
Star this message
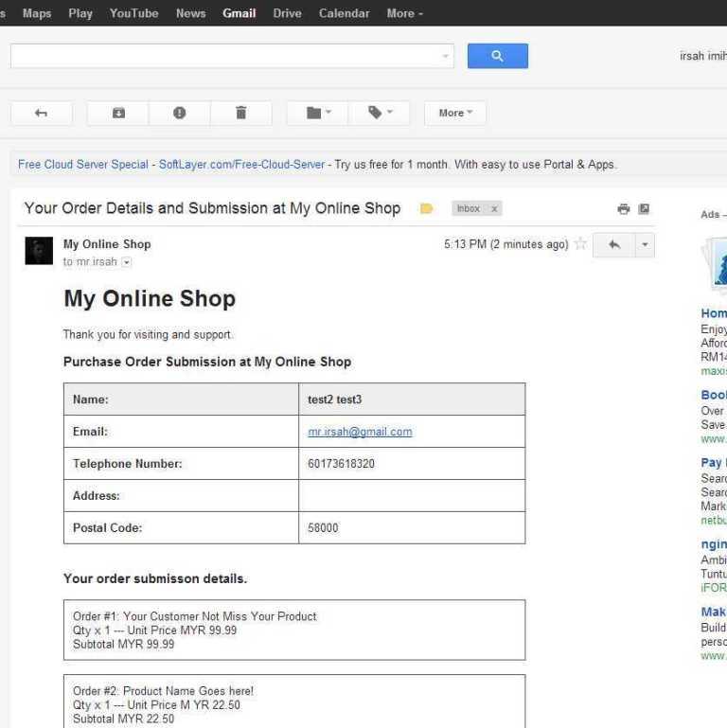tap(580, 243)
